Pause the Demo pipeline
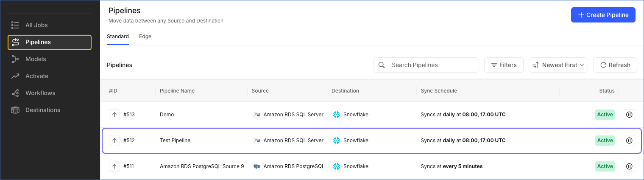Image resolution: width=644 pixels, height=180 pixels. coord(629,115)
